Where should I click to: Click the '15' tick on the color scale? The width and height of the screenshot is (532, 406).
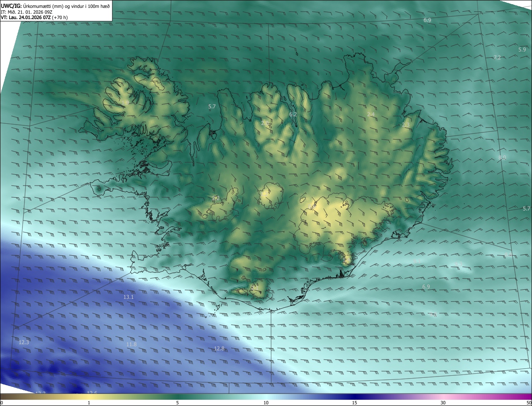click(355, 403)
